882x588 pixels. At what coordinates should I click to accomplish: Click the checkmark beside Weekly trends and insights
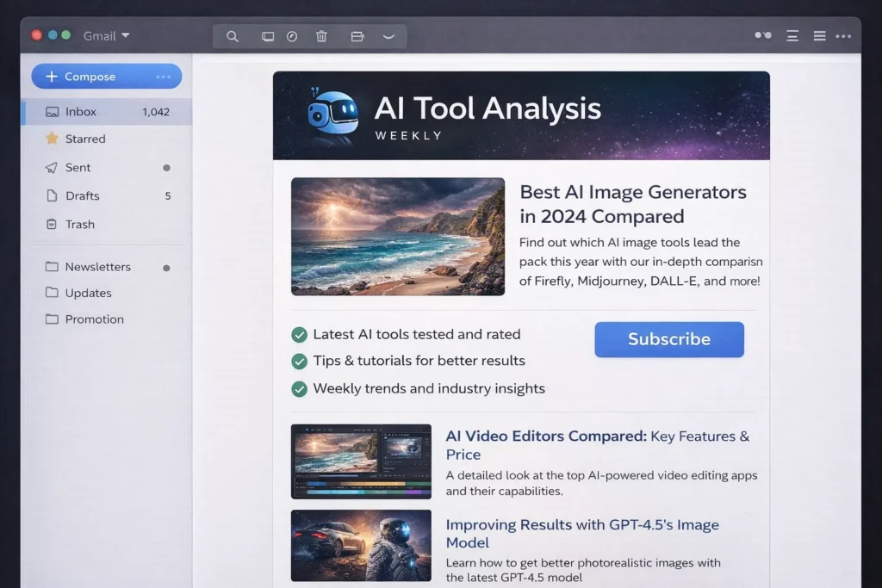(299, 389)
